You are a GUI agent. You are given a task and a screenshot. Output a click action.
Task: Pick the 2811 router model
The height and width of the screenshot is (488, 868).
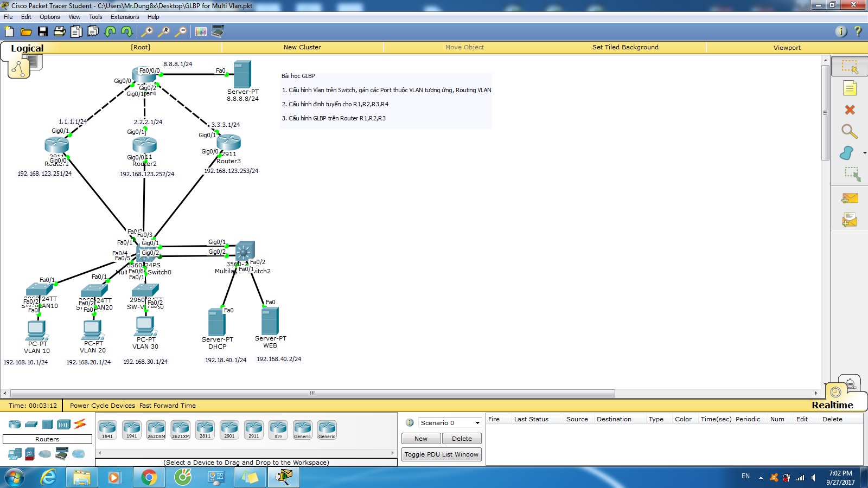pyautogui.click(x=205, y=429)
